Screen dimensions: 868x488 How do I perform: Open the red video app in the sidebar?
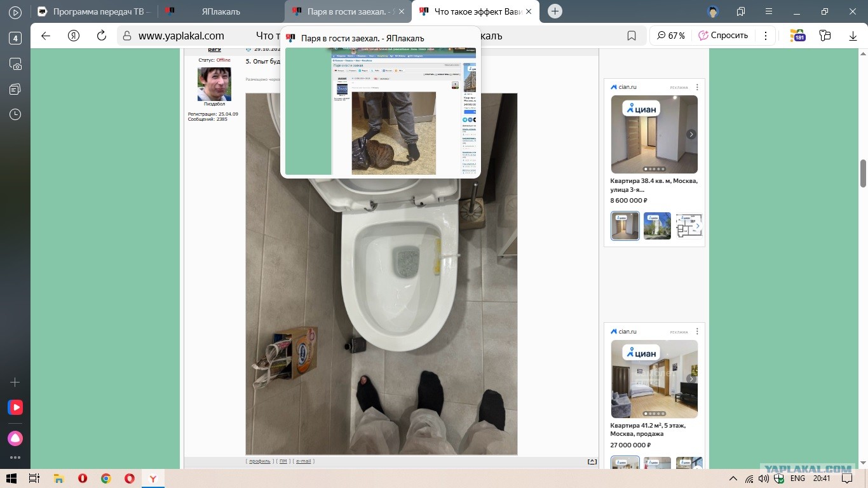pyautogui.click(x=15, y=407)
